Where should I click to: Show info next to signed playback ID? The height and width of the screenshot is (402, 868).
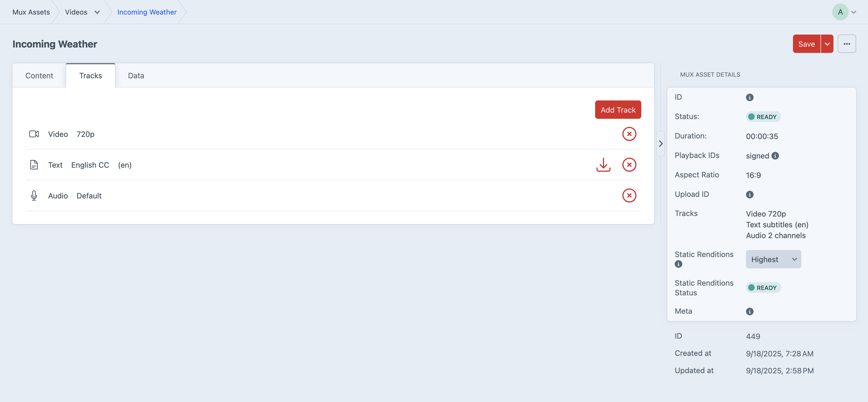tap(775, 156)
